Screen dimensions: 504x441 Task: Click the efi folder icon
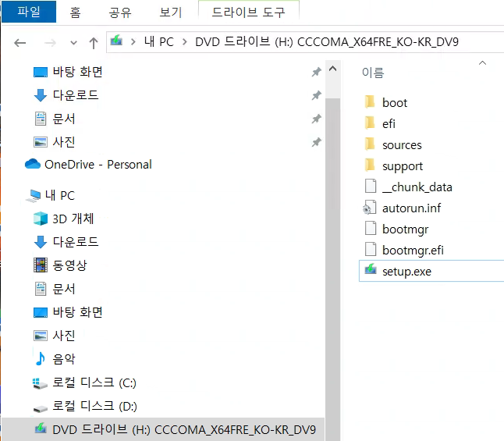370,123
